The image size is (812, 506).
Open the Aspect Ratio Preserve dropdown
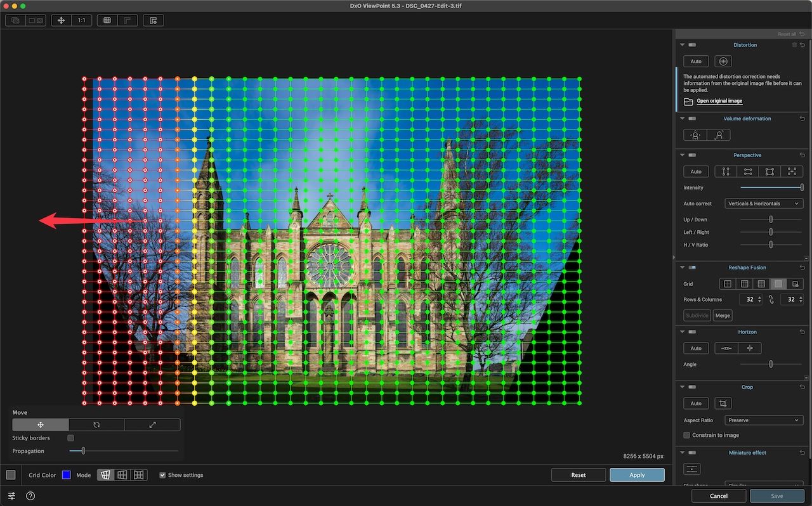point(764,420)
